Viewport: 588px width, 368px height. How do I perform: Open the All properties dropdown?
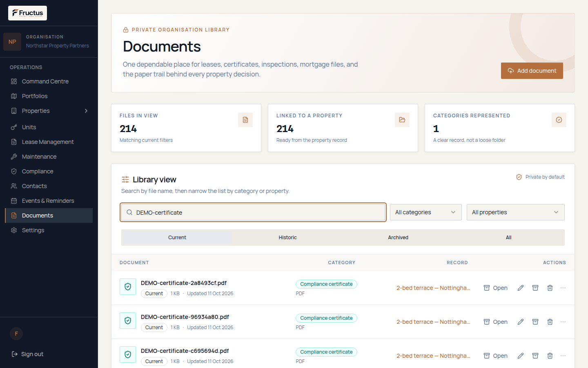516,212
